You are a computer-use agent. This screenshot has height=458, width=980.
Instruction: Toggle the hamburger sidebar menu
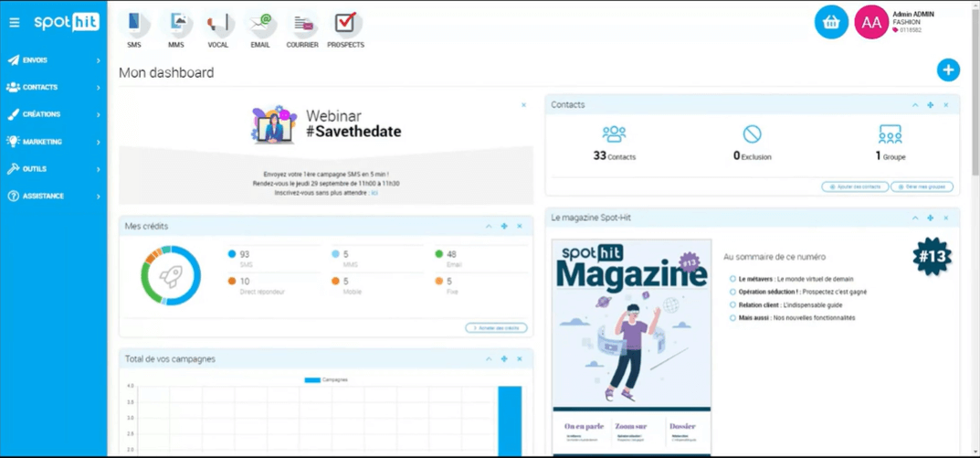click(15, 23)
